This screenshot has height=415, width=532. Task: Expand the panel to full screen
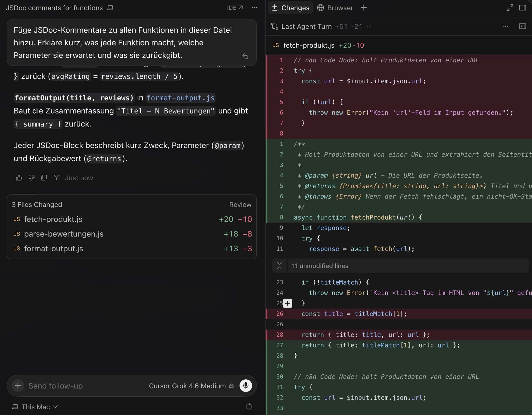pos(510,8)
